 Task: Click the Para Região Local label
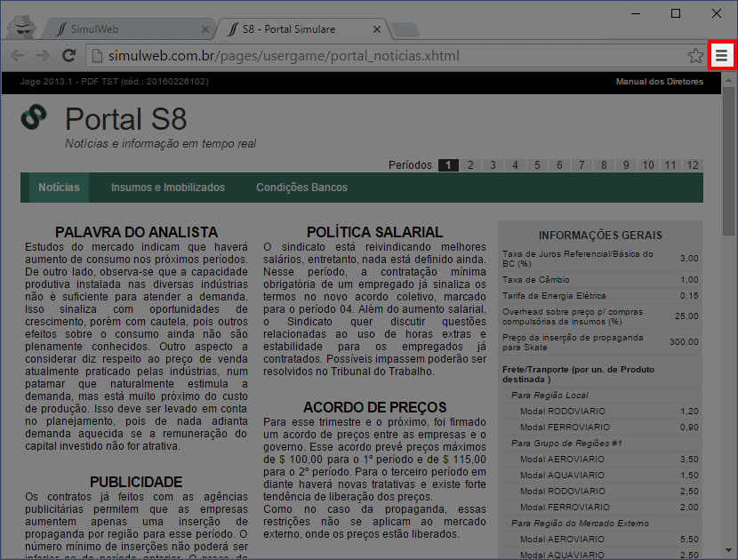click(549, 396)
